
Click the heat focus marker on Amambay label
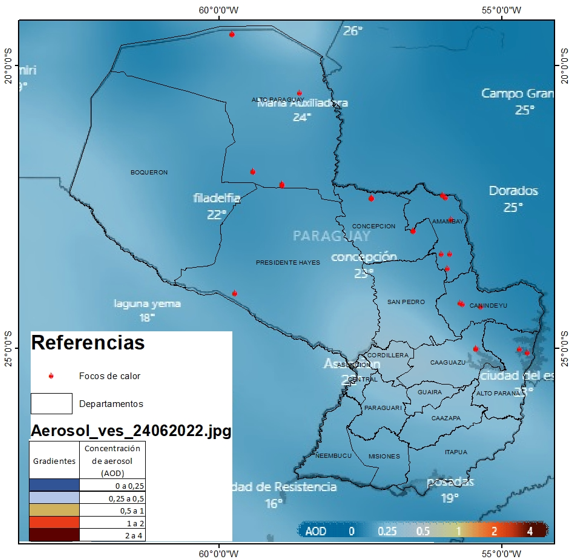(450, 220)
